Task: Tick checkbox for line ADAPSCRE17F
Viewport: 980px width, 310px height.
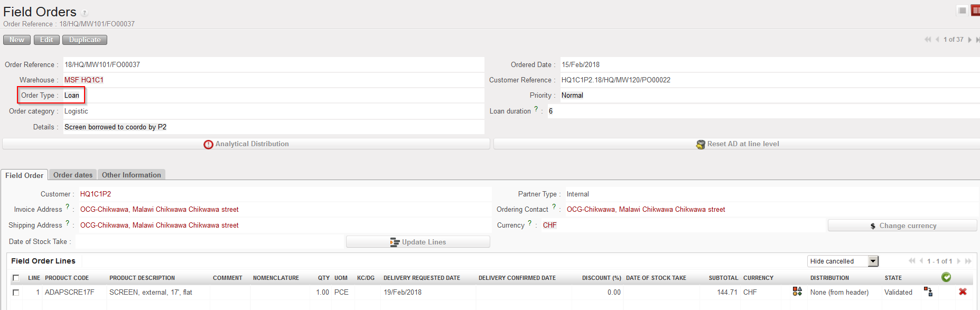Action: pyautogui.click(x=16, y=292)
